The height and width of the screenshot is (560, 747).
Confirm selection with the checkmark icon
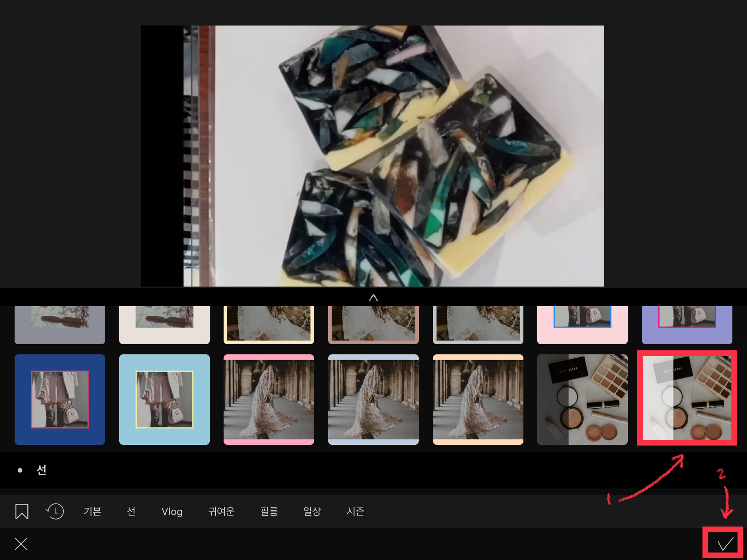[x=725, y=544]
